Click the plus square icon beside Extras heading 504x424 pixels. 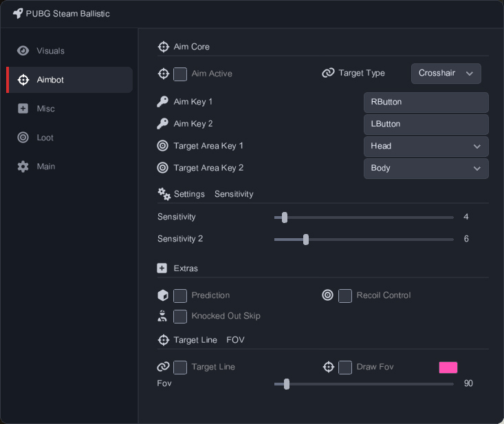[x=162, y=268]
